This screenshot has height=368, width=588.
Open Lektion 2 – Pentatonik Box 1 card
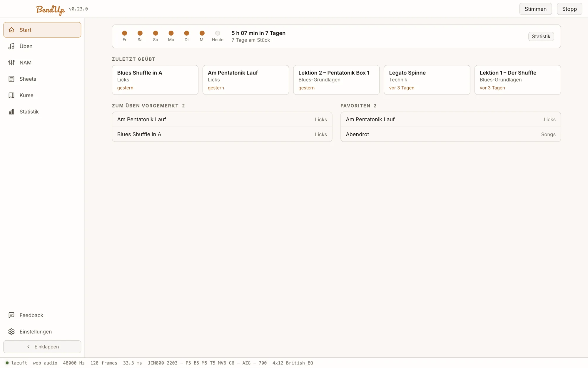(x=336, y=80)
